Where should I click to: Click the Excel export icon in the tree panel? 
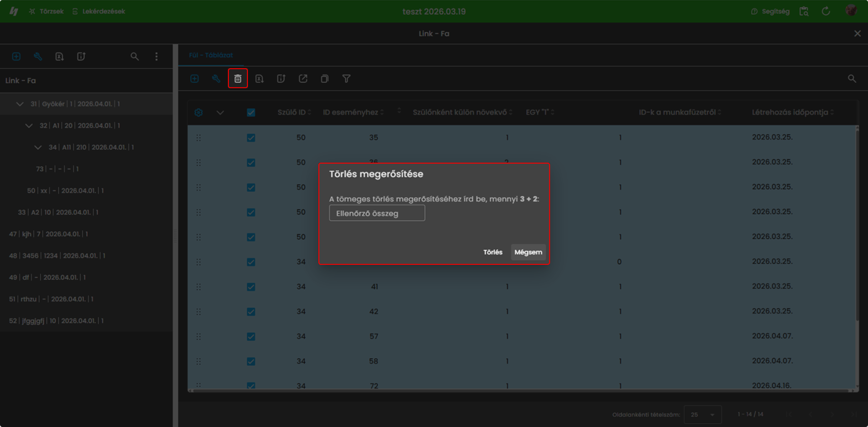pos(59,56)
